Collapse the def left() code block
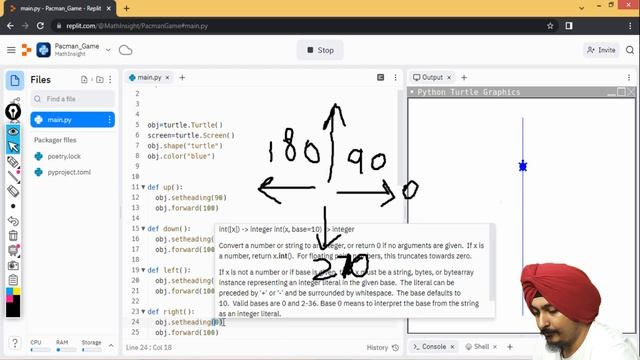Screen dimensions: 640x360 [143, 270]
